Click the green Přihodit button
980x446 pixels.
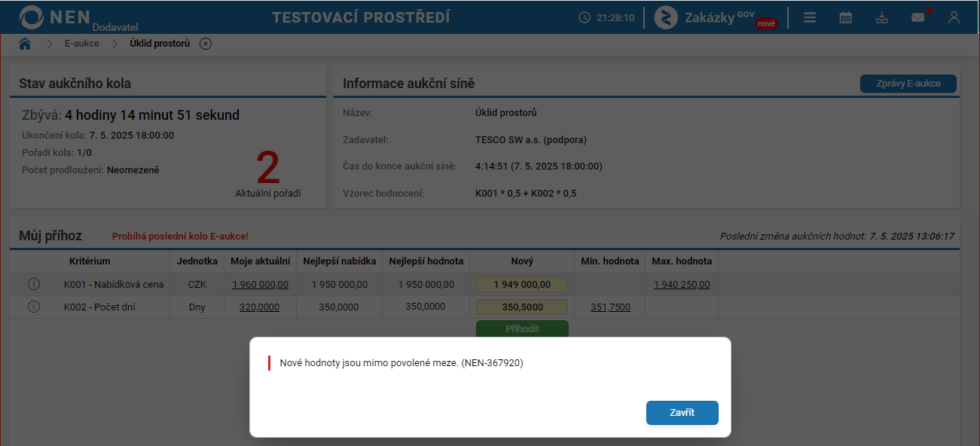point(522,329)
